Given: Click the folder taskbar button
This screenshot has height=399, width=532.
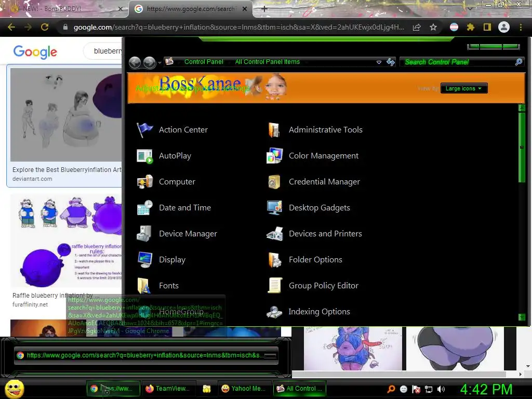Looking at the screenshot, I should (x=206, y=389).
